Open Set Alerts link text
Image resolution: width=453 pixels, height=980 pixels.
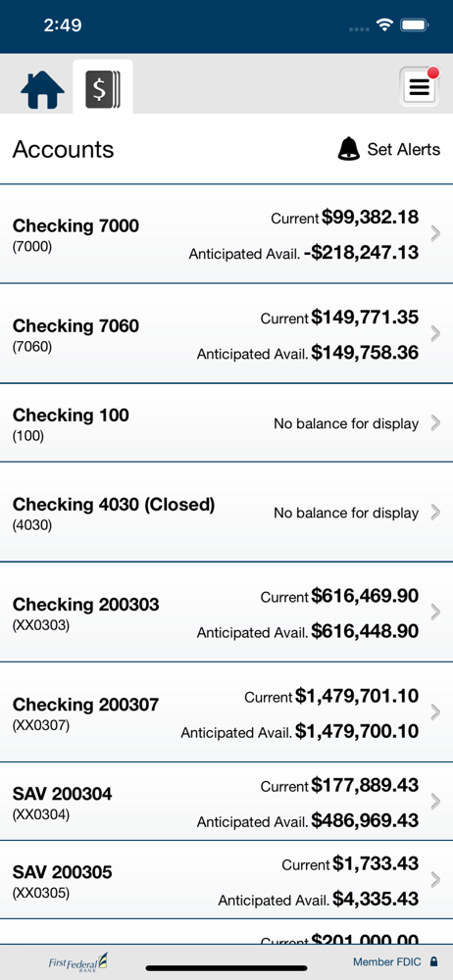404,149
